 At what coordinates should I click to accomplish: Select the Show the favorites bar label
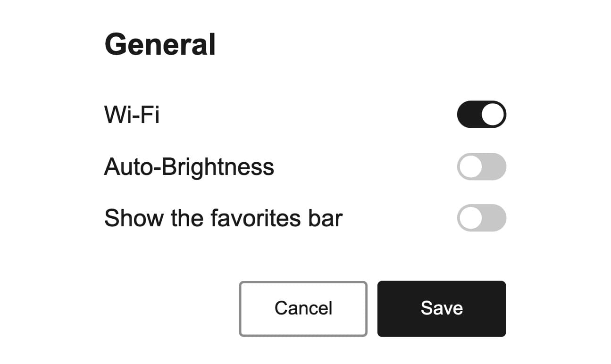click(x=223, y=218)
